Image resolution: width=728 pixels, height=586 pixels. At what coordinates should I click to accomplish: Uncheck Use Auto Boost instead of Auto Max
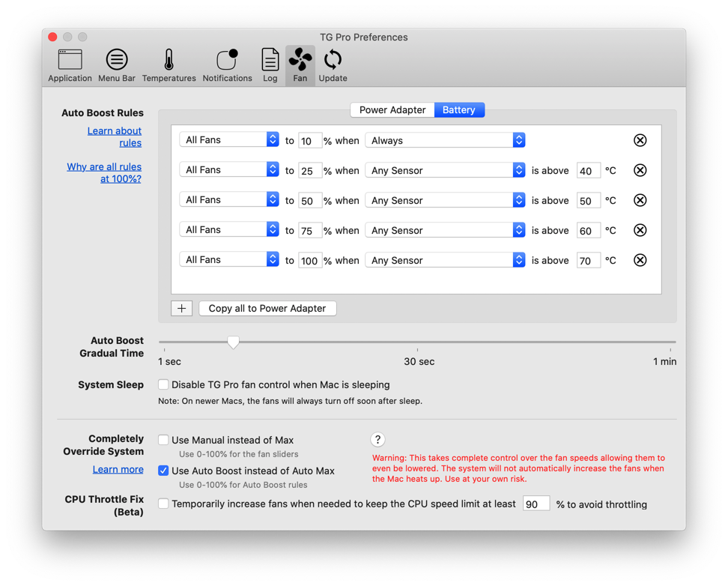click(x=163, y=471)
